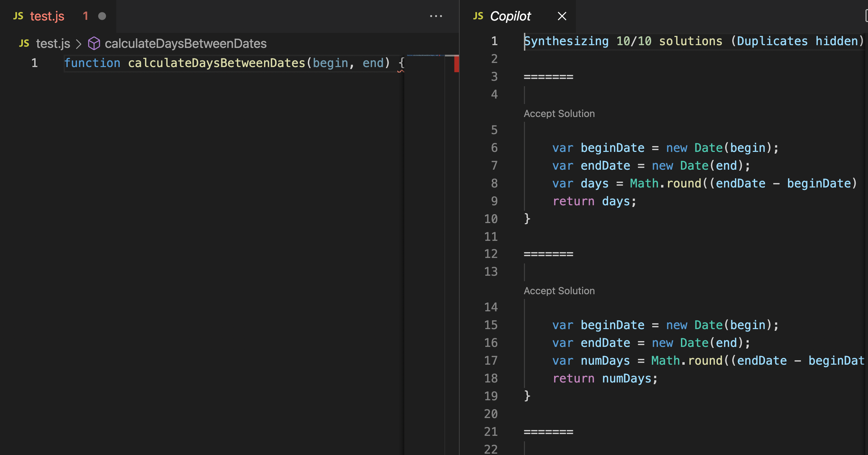Click Math.round on Copilot line 8
This screenshot has width=868, height=455.
666,183
